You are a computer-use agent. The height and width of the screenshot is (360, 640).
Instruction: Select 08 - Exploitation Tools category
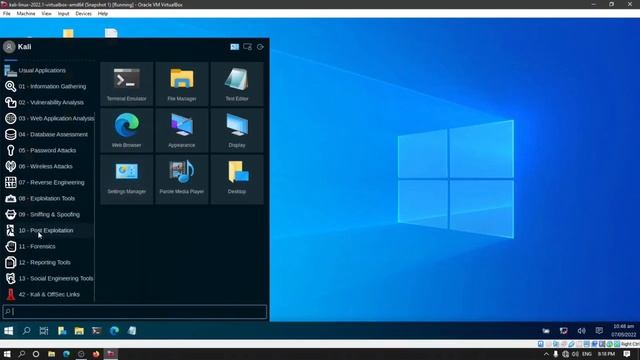(x=48, y=198)
